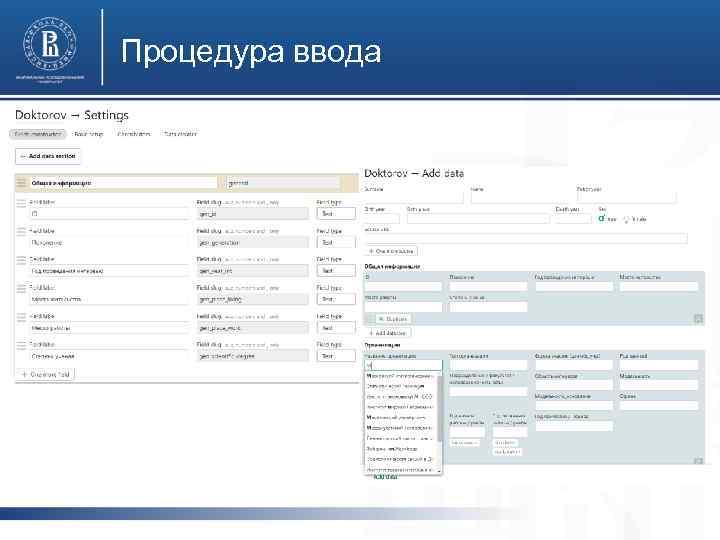Open the Field type dropdown for the Поколение row

point(336,242)
